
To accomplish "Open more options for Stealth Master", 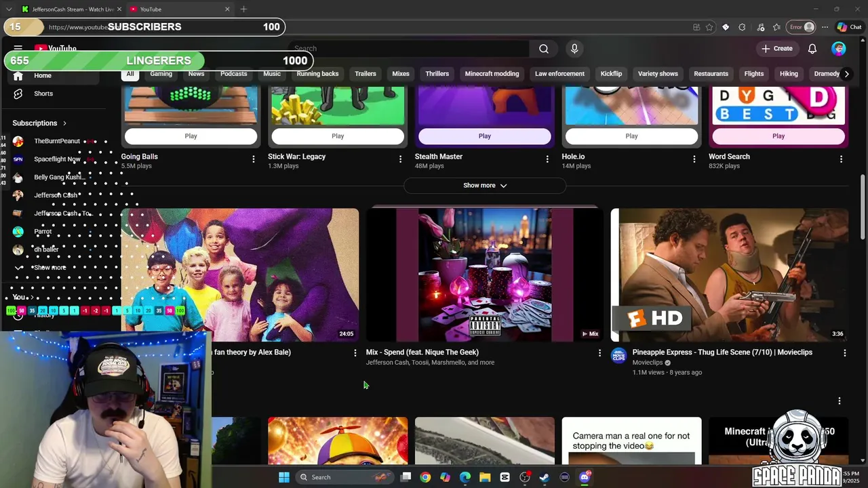I will (547, 159).
